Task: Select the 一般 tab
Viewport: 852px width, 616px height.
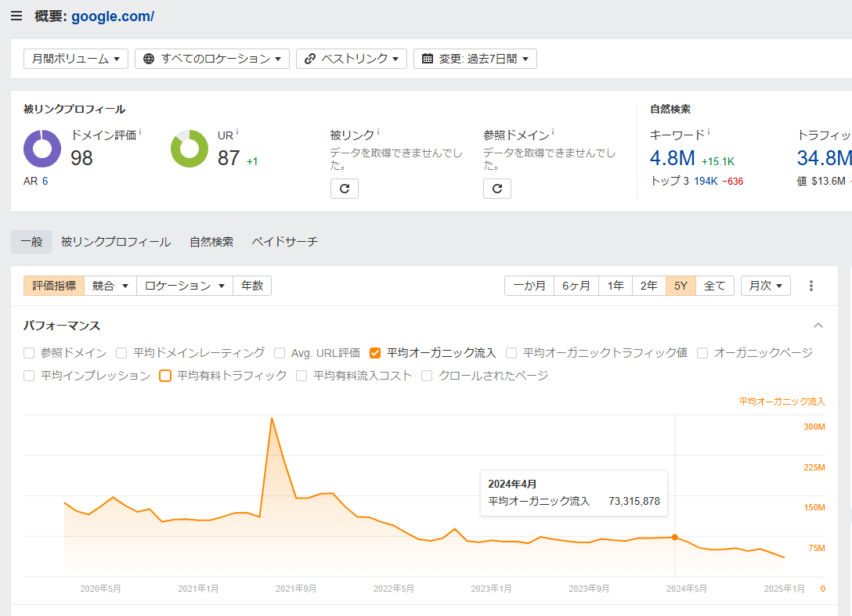Action: (31, 242)
